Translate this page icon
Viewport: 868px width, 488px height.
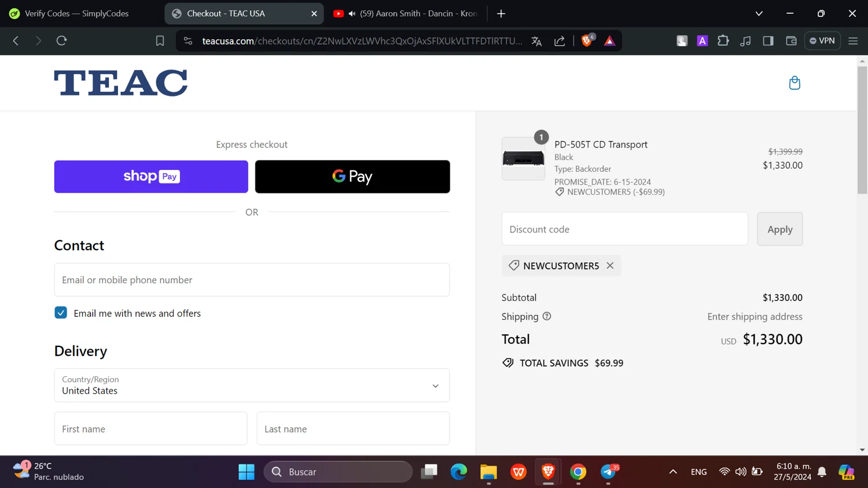(536, 40)
